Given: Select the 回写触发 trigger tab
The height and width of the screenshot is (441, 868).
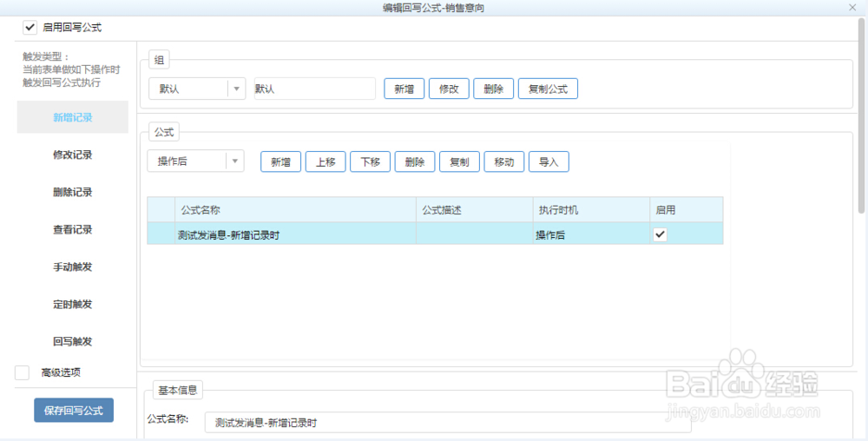Looking at the screenshot, I should pyautogui.click(x=73, y=341).
